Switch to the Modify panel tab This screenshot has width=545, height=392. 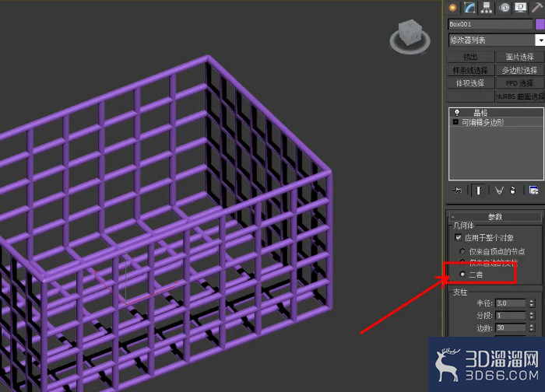pyautogui.click(x=469, y=7)
